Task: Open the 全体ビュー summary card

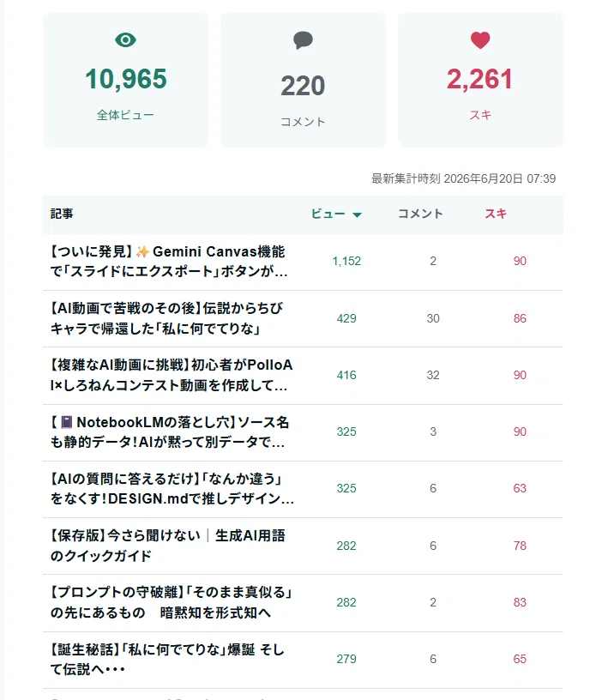Action: (x=125, y=80)
